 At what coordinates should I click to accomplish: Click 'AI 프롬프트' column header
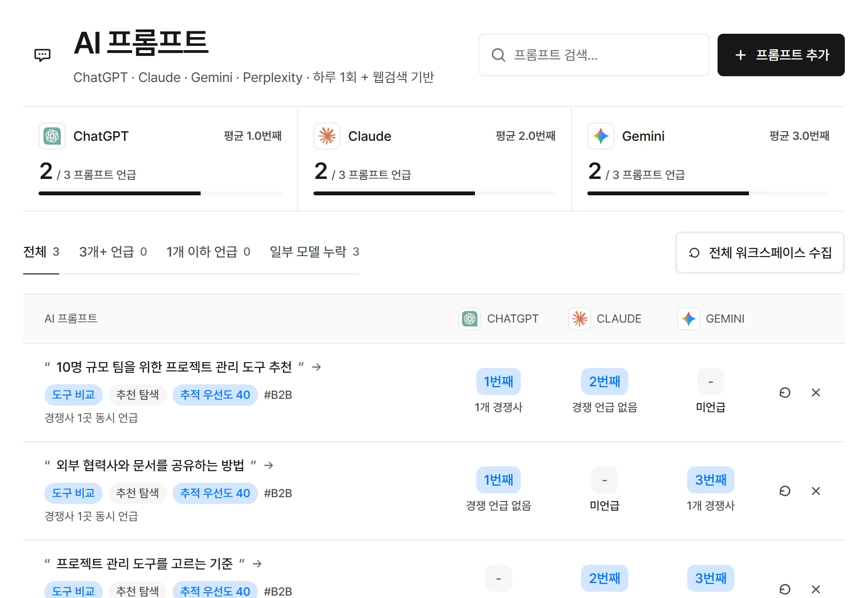click(71, 319)
